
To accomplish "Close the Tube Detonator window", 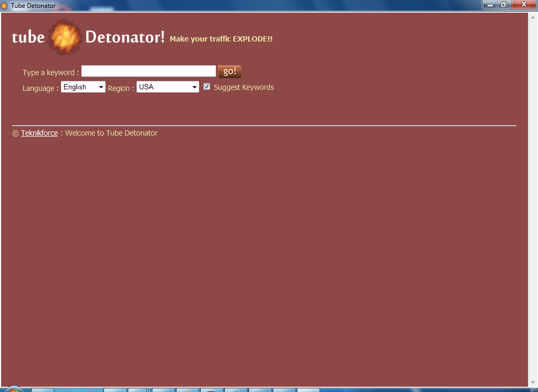I will point(524,5).
